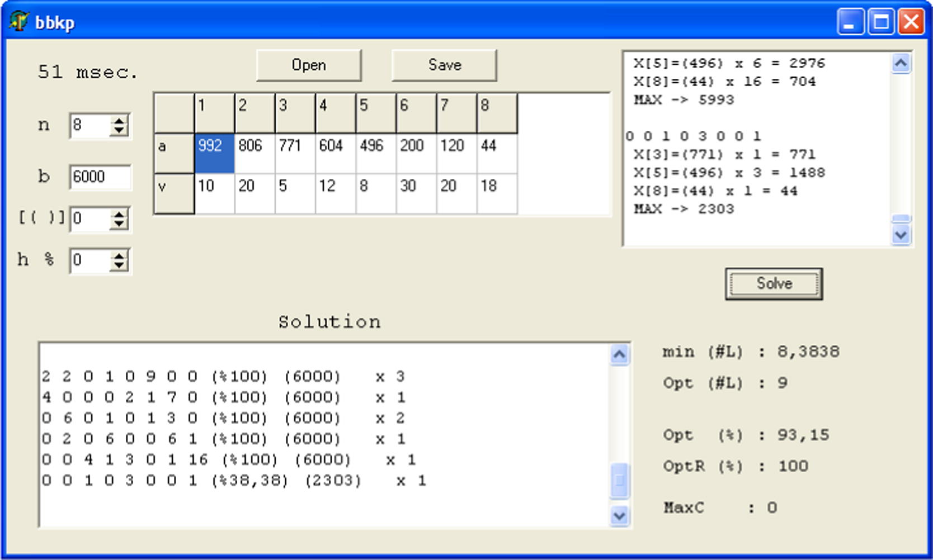Click log line MAX -> 5993
Viewport: 933px width, 560px height.
click(x=684, y=100)
